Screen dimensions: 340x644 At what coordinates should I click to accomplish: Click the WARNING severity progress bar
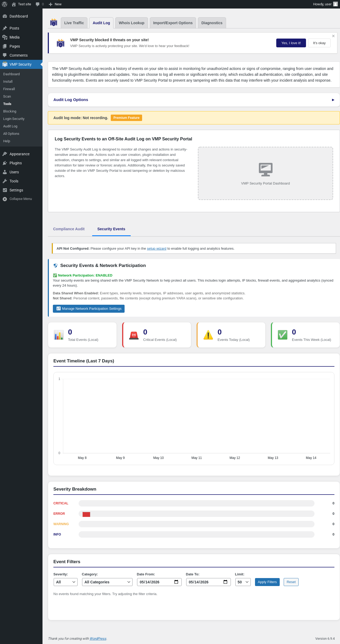pos(197,524)
